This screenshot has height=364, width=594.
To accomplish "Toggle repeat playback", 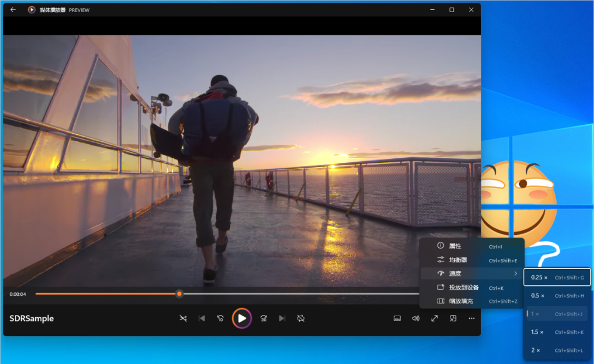I will tap(301, 318).
